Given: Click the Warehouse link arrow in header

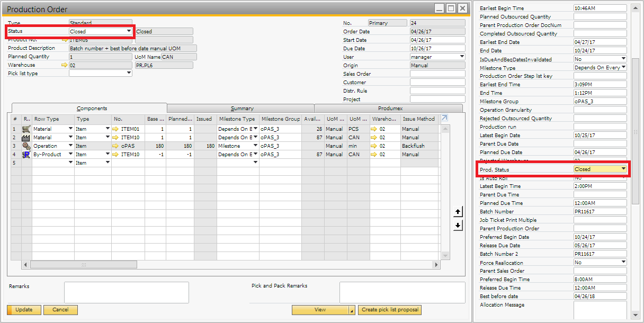Looking at the screenshot, I should click(65, 65).
